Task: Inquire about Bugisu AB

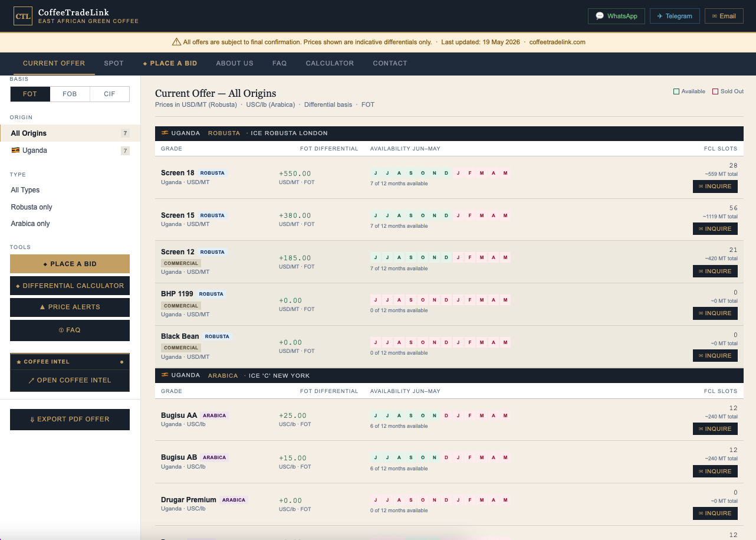Action: coord(715,472)
